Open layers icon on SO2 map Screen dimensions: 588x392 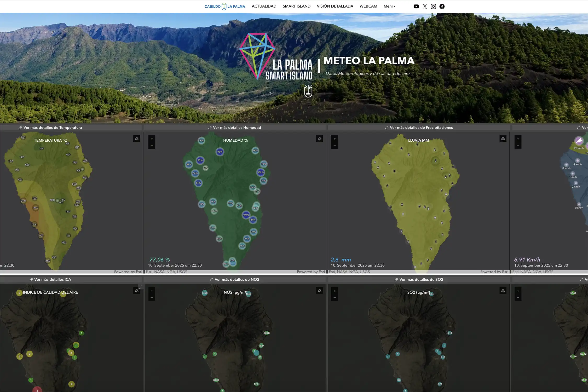coord(503,291)
